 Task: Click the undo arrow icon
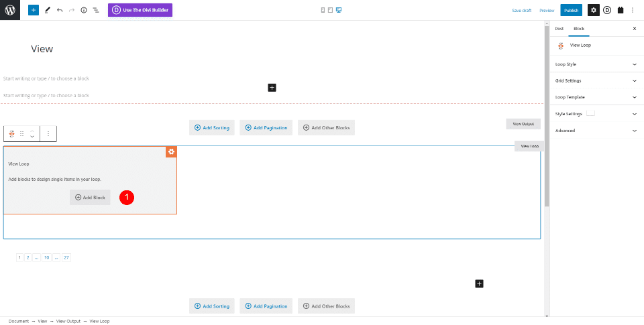point(60,11)
